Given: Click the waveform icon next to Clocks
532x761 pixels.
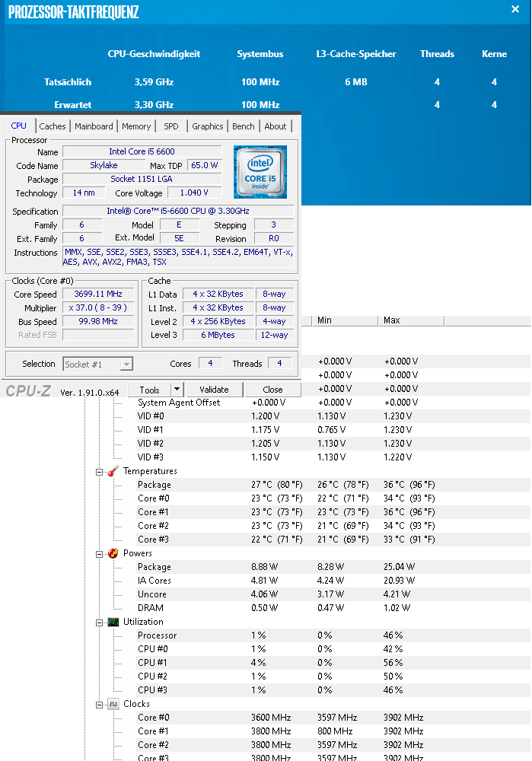Looking at the screenshot, I should click(x=113, y=704).
